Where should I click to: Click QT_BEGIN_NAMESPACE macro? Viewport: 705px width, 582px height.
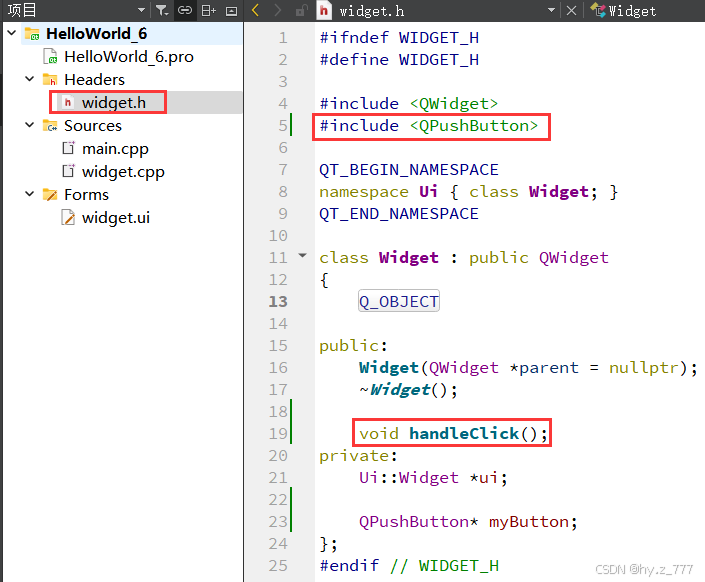409,170
